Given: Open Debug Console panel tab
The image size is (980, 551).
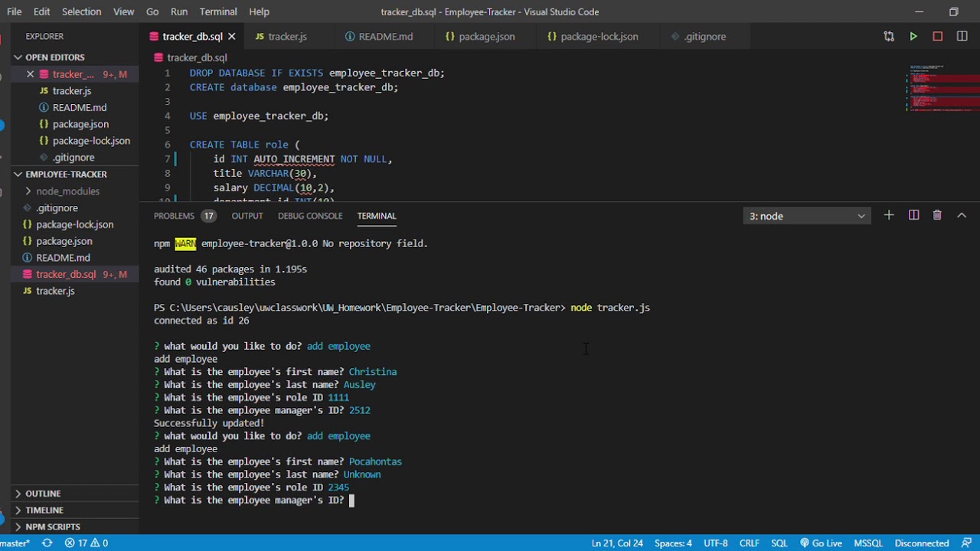Looking at the screenshot, I should 310,216.
